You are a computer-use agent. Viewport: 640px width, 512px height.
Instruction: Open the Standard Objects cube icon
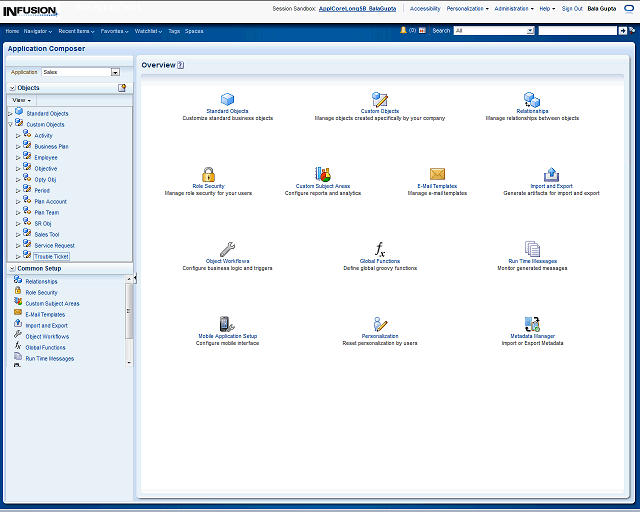tap(227, 99)
